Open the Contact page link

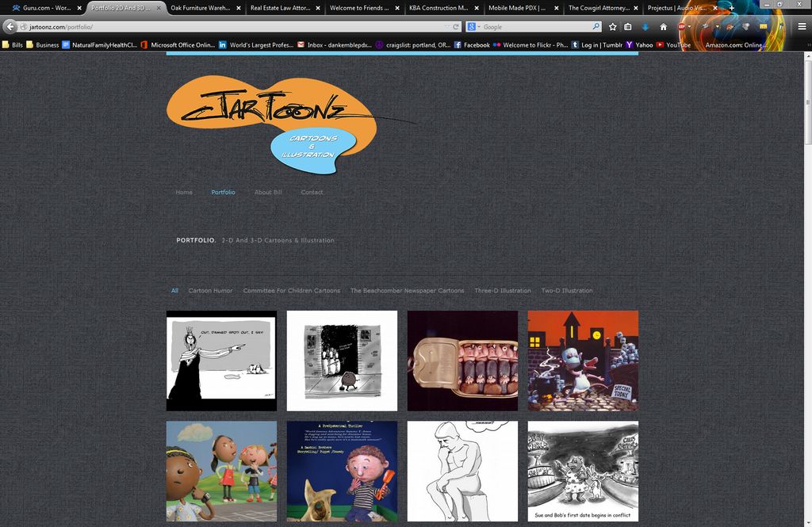point(312,192)
